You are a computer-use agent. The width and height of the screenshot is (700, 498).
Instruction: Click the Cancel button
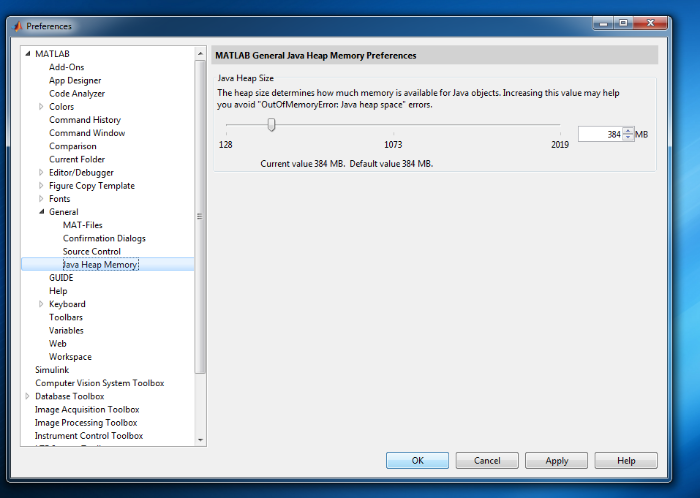click(x=487, y=461)
